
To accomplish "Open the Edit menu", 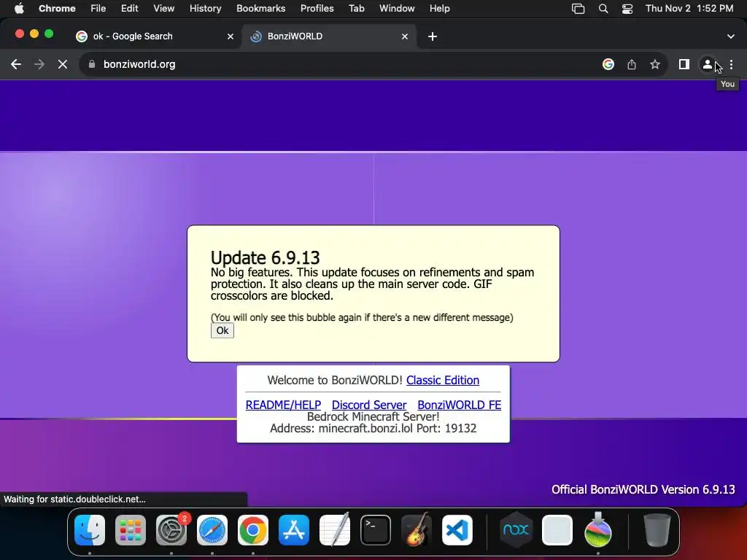I will tap(129, 9).
